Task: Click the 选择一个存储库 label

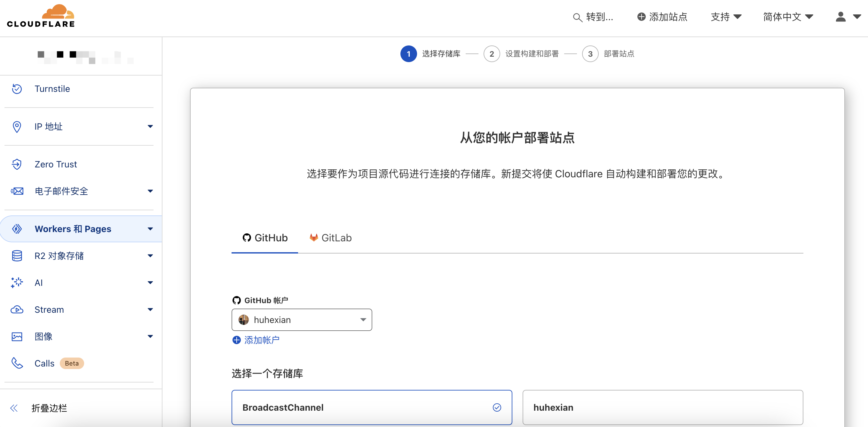Action: click(267, 373)
